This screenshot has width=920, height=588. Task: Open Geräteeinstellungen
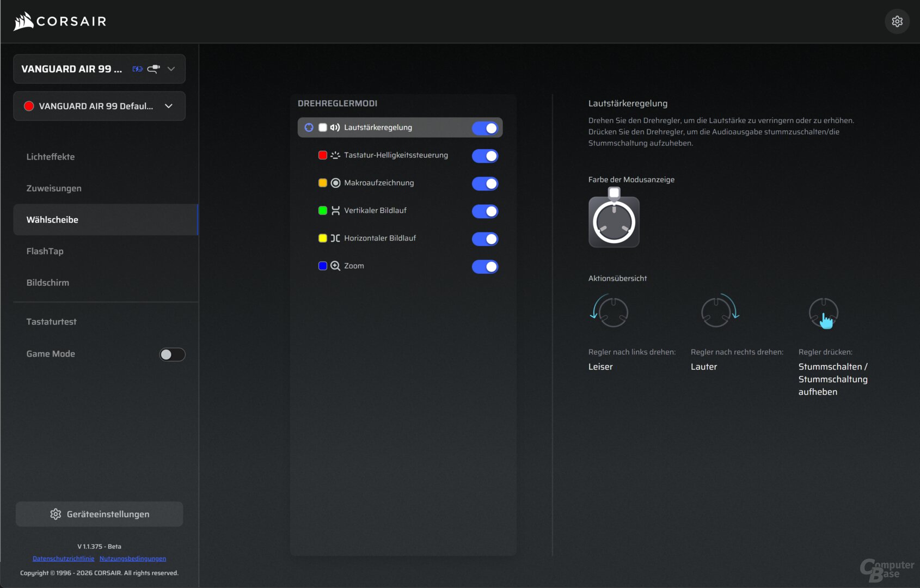[99, 513]
